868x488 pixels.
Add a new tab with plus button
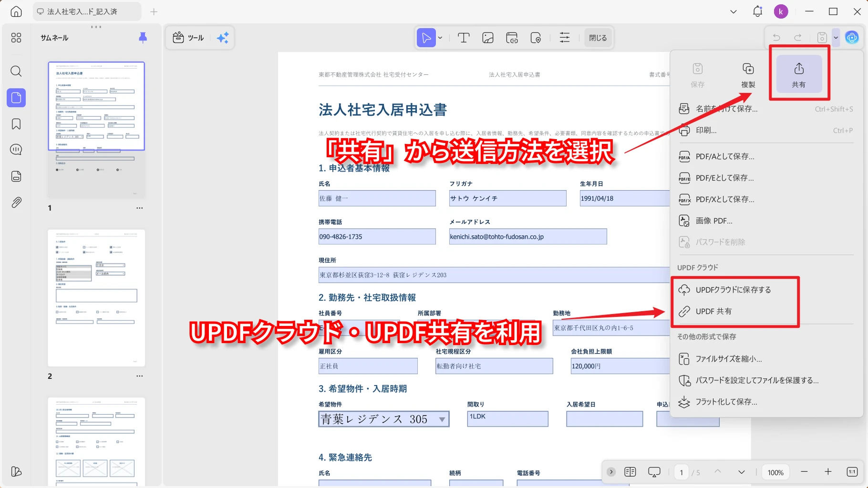coord(154,11)
